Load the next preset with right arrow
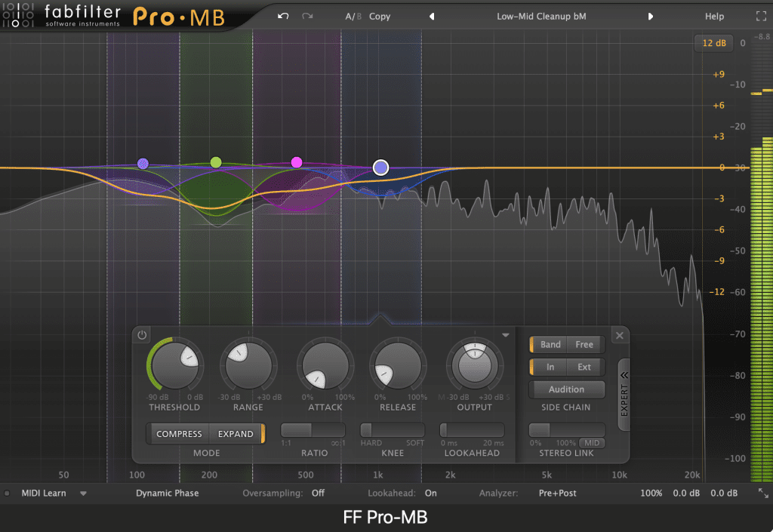The width and height of the screenshot is (773, 532). [650, 17]
